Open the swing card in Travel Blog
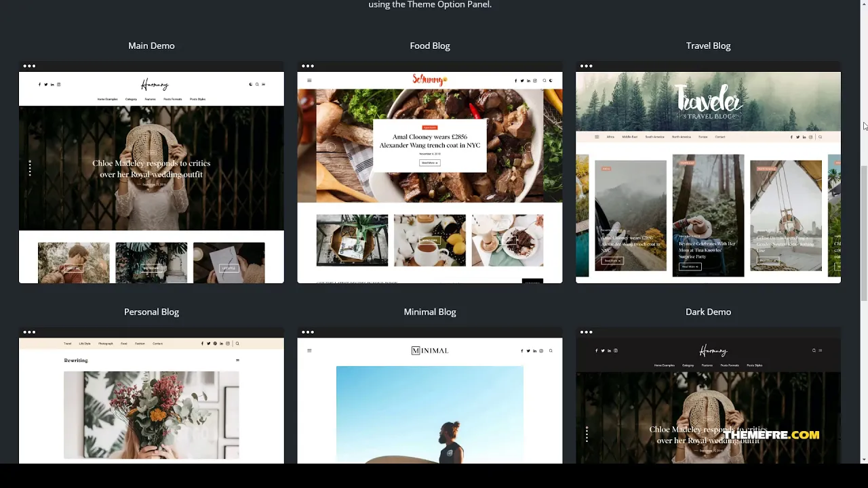 click(786, 216)
